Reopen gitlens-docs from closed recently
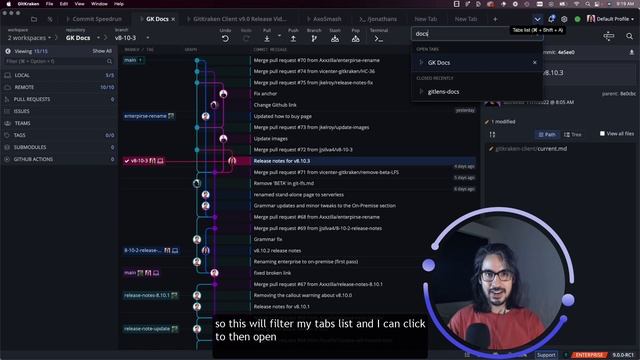The image size is (640, 360). click(x=477, y=91)
